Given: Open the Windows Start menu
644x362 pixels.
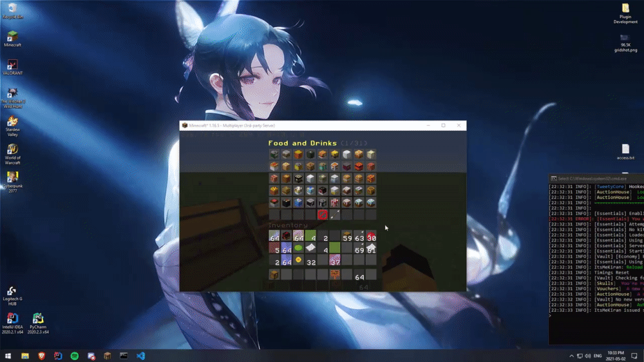Looking at the screenshot, I should (8, 356).
